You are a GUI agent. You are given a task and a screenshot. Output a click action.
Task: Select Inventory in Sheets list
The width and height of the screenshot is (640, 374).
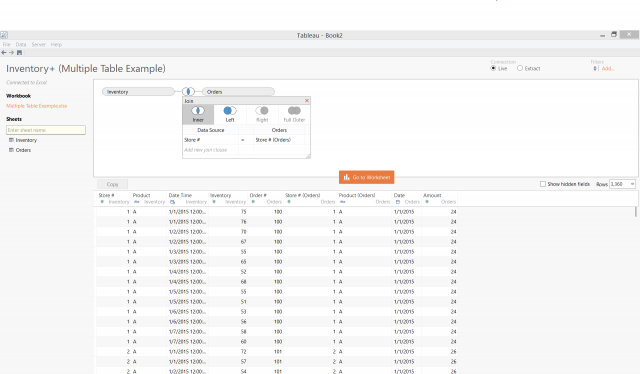point(26,140)
